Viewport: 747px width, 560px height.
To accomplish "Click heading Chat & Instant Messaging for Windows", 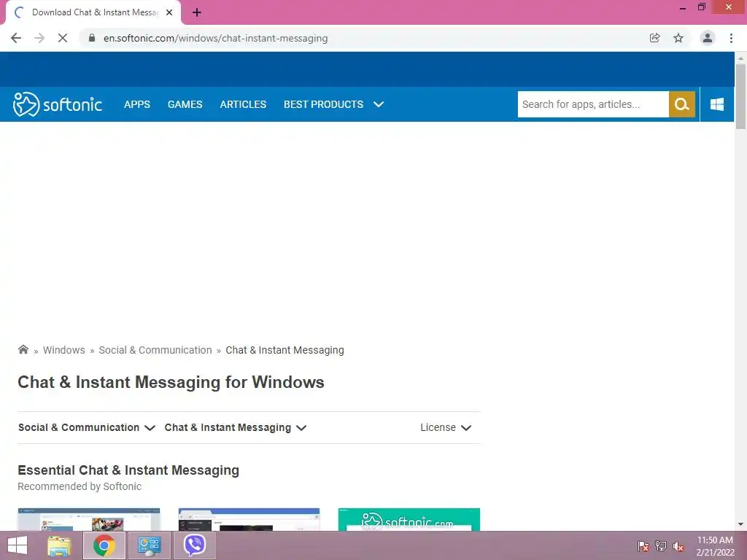I will click(171, 382).
